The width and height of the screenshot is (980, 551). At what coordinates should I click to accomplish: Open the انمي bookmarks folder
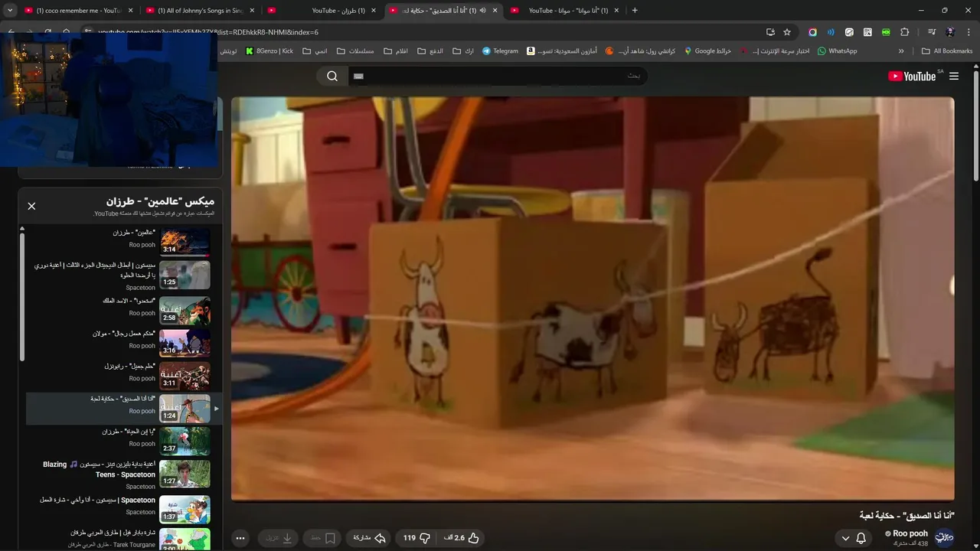[x=315, y=51]
